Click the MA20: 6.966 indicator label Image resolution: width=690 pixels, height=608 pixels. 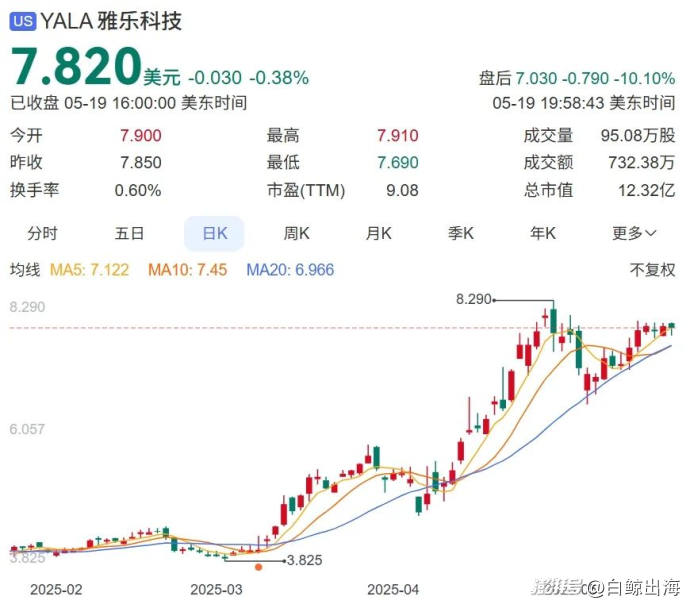click(x=290, y=270)
